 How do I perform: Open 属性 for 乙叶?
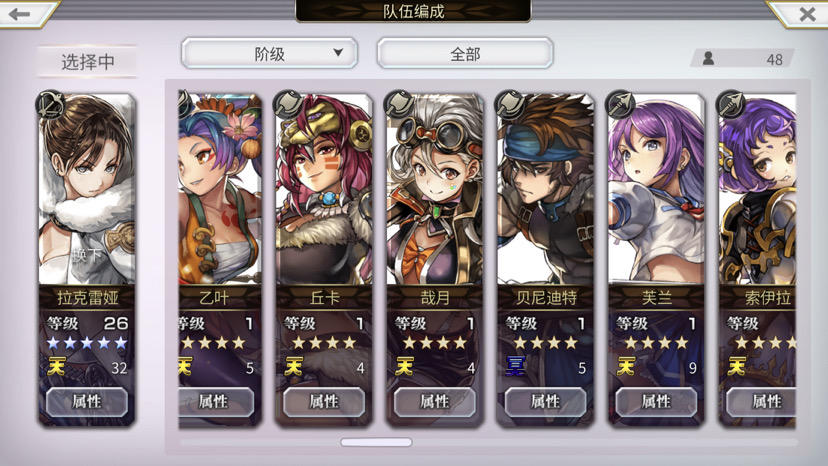tap(215, 402)
